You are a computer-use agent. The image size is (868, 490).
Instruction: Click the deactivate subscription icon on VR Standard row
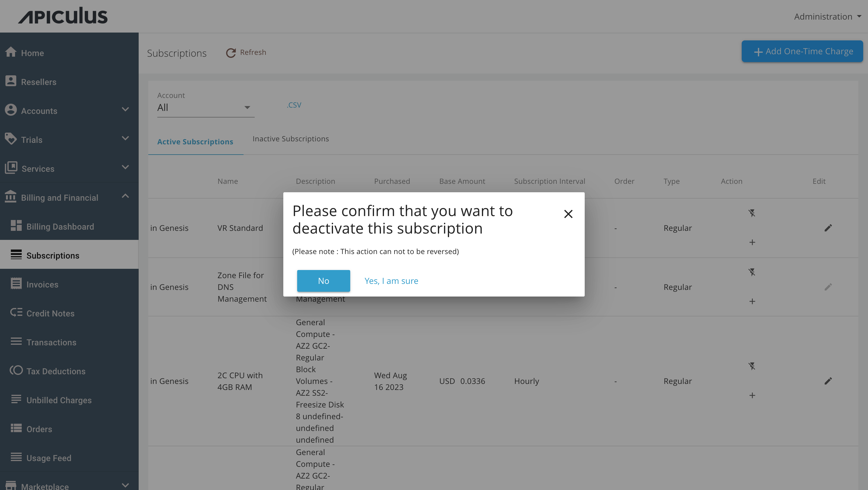[752, 213]
